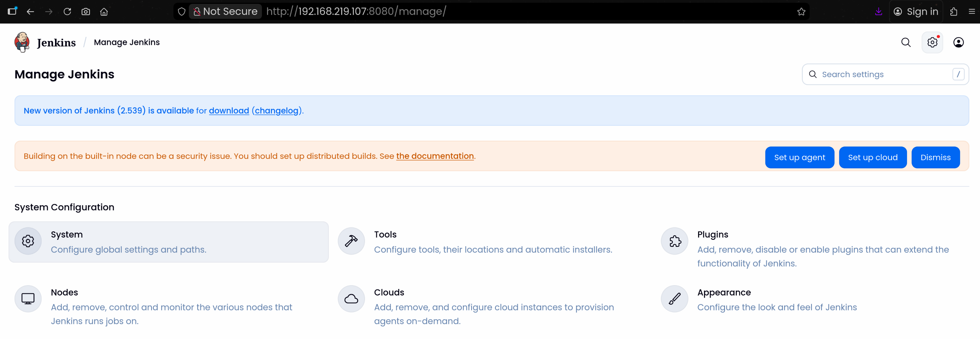
Task: Open the System configuration title
Action: pos(67,234)
